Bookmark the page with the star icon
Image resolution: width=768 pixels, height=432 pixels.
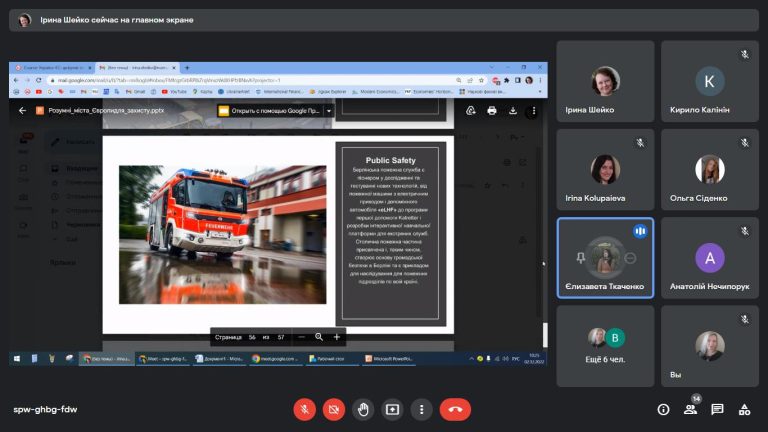tap(481, 80)
